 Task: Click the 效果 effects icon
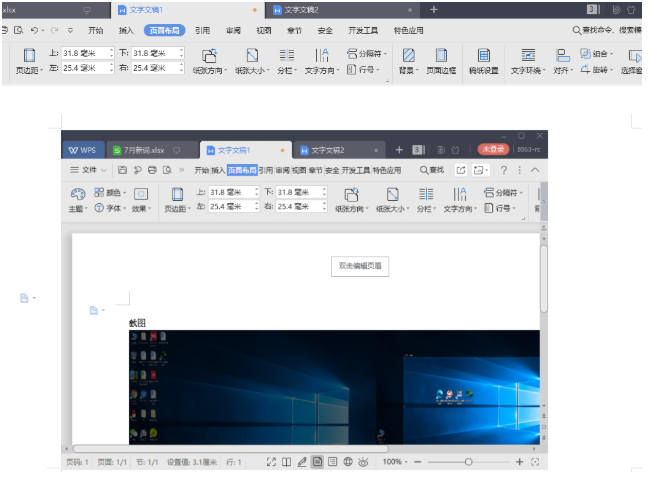point(141,194)
